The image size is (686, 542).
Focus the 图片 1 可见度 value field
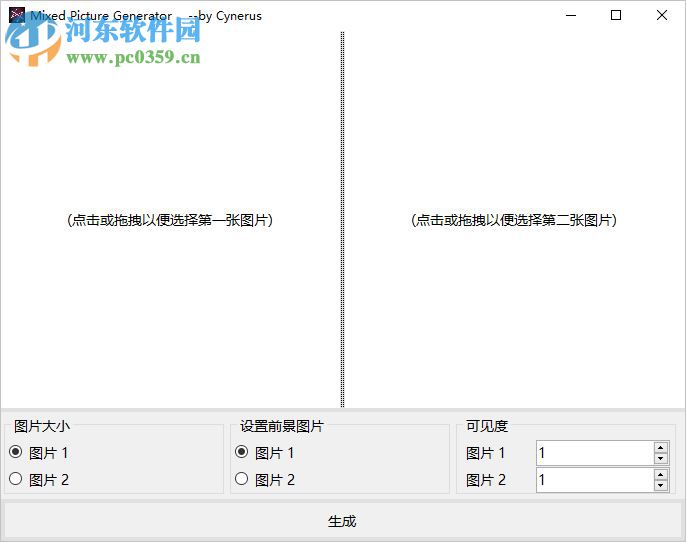595,453
